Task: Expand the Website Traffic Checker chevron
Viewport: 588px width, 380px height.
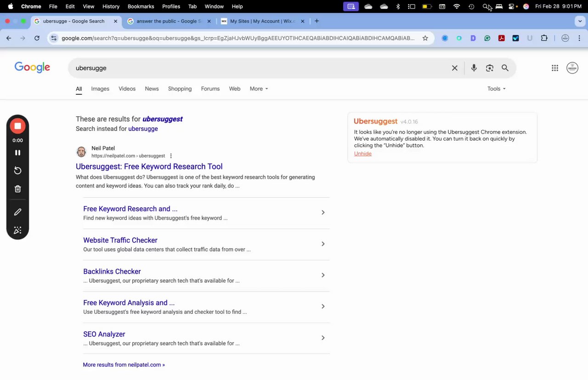Action: pos(323,244)
